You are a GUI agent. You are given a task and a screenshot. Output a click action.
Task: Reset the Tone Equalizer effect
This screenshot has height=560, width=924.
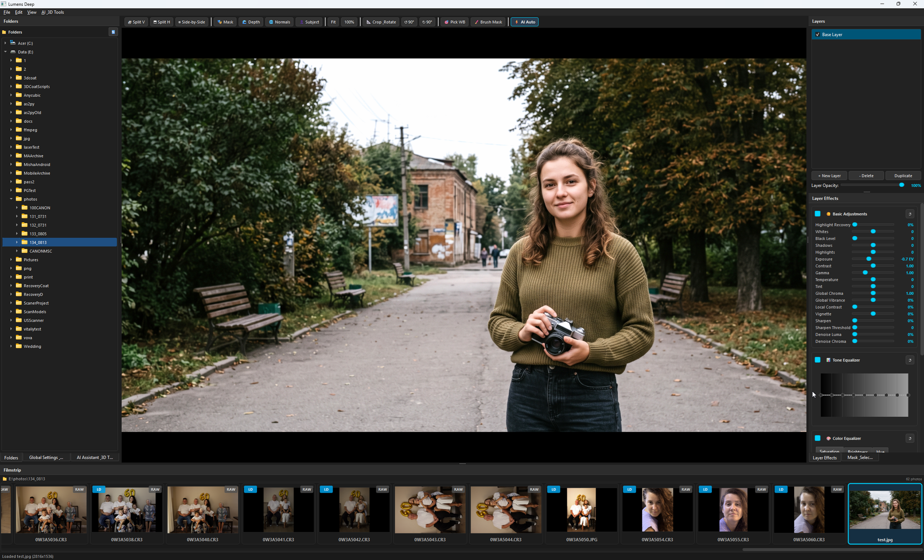point(910,360)
